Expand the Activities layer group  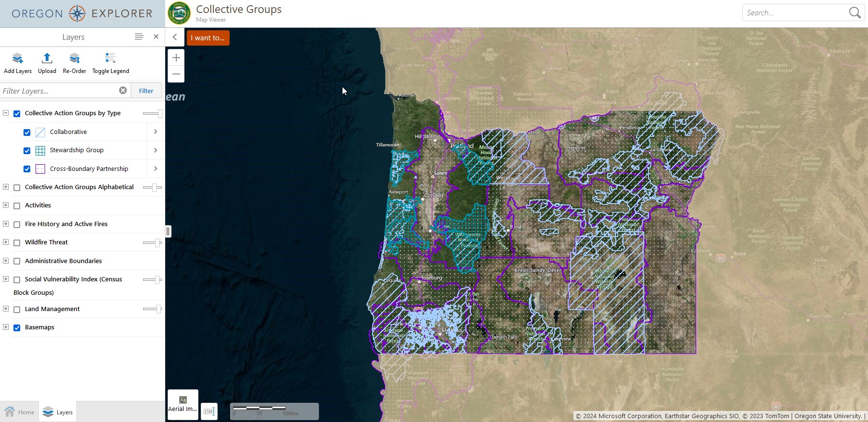click(x=6, y=205)
